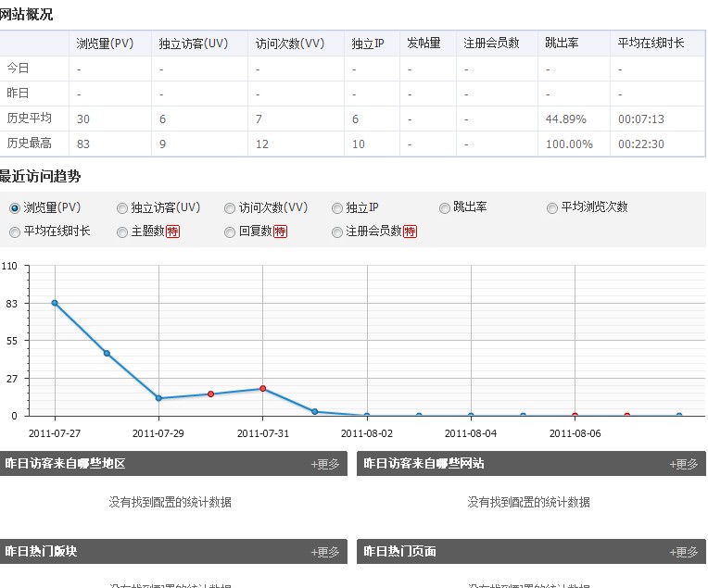Click the 昨日访客来自哪些地区 panel title
Image resolution: width=708 pixels, height=588 pixels.
(x=65, y=463)
